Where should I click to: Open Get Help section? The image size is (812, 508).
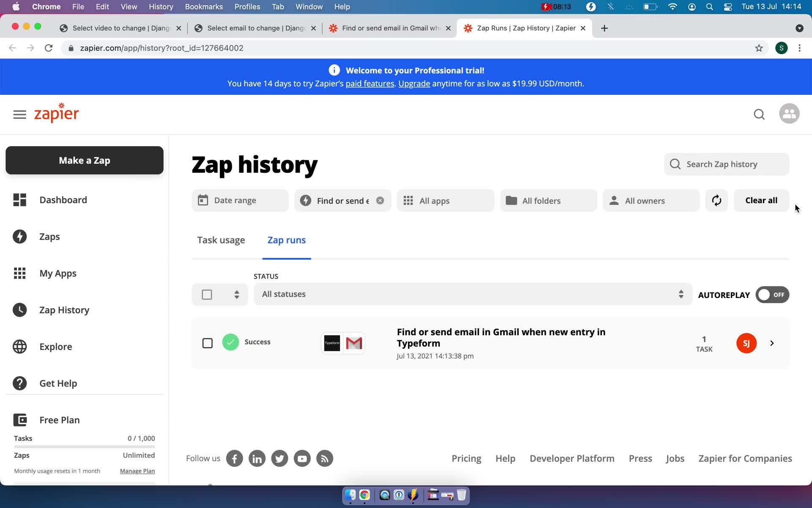[x=58, y=383]
